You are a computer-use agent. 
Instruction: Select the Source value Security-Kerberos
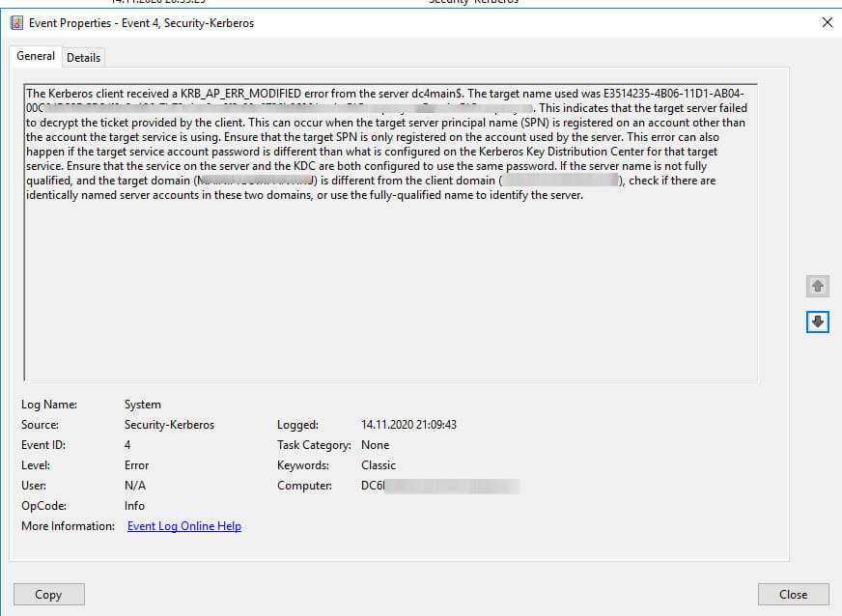169,425
